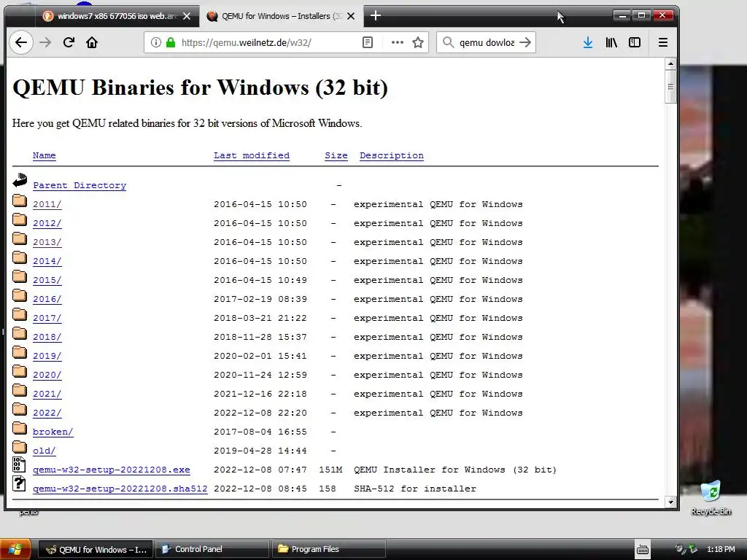This screenshot has width=747, height=560.
Task: Open the downloads panel
Action: [588, 42]
